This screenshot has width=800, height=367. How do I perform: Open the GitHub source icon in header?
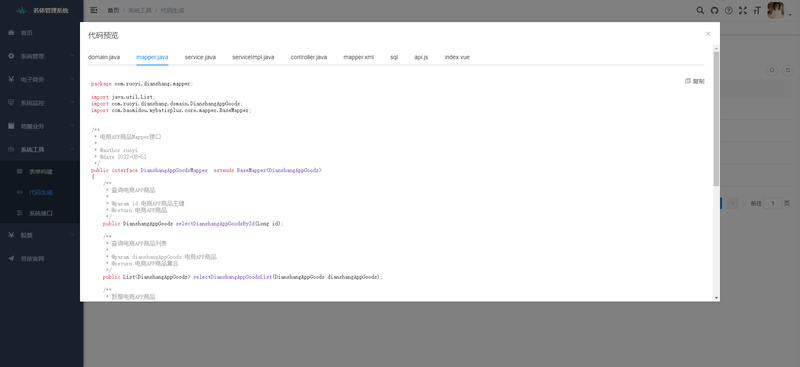tap(714, 10)
